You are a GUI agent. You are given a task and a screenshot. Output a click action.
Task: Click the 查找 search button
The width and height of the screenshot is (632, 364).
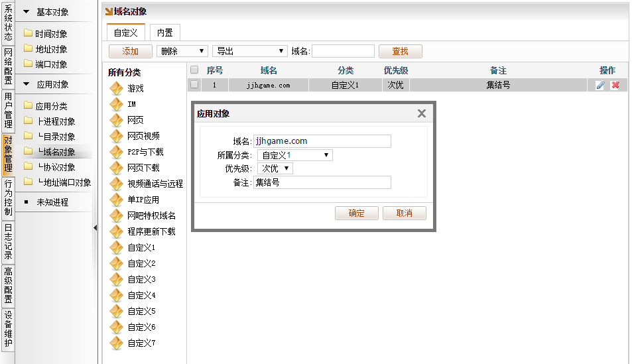click(400, 51)
